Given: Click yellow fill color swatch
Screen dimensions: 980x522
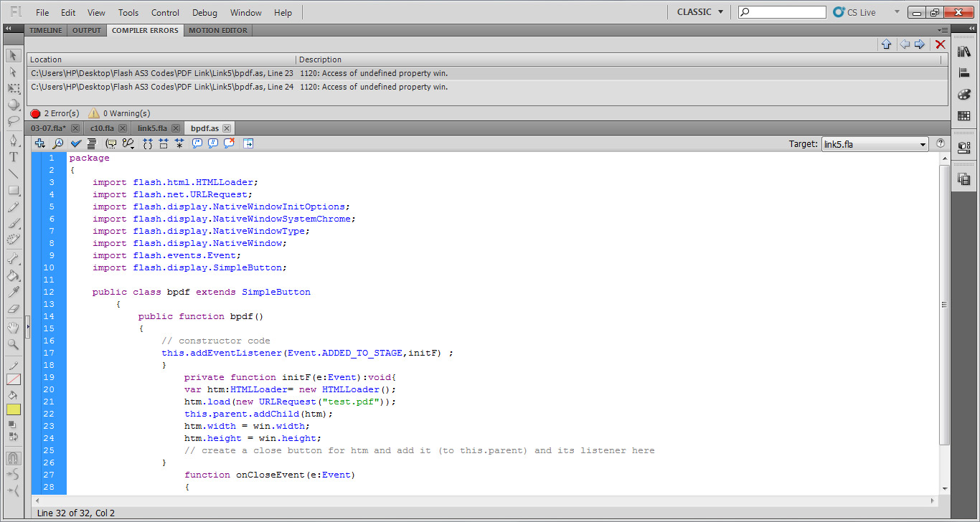Looking at the screenshot, I should click(13, 409).
